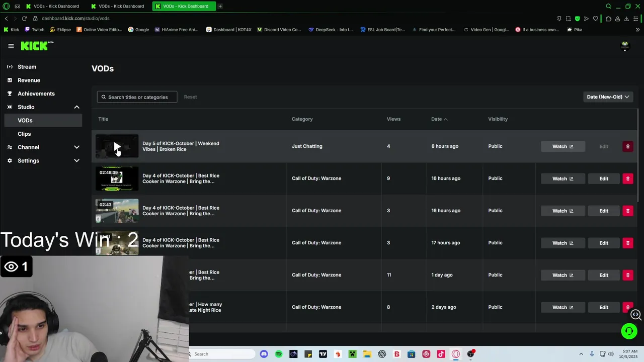Click the code brackets floating icon
Viewport: 644px width, 362px height.
[636, 315]
